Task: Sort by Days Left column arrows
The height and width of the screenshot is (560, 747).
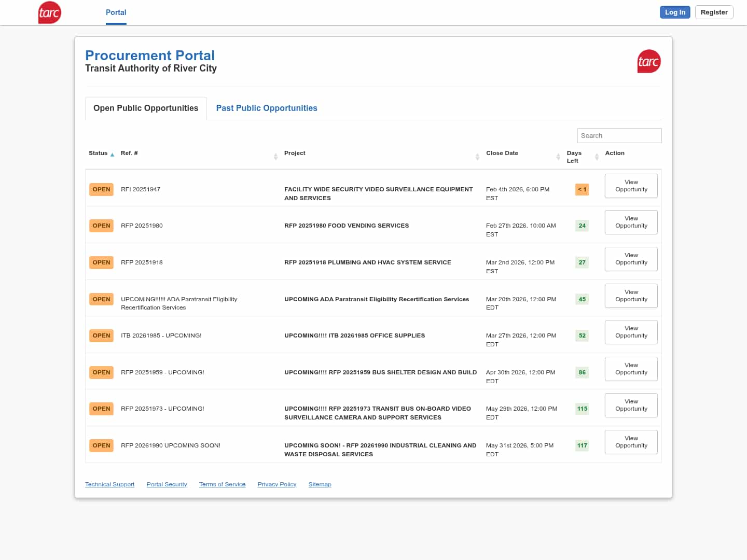Action: (x=597, y=157)
